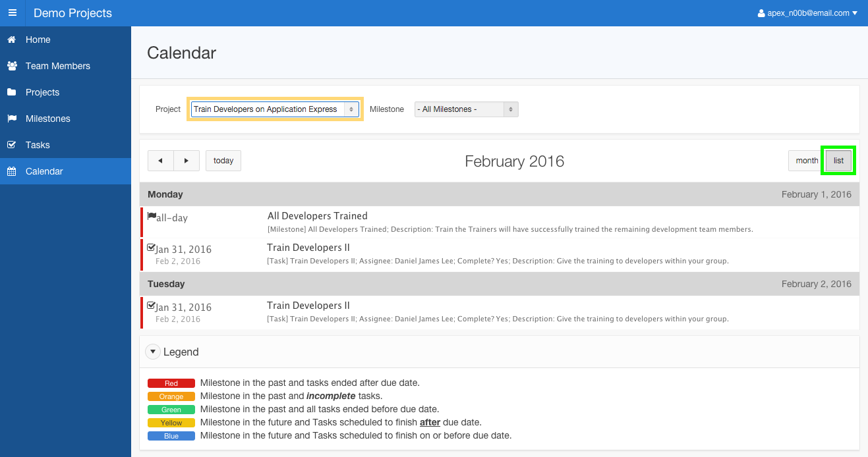Jump to today's date
The image size is (868, 457).
(x=223, y=160)
